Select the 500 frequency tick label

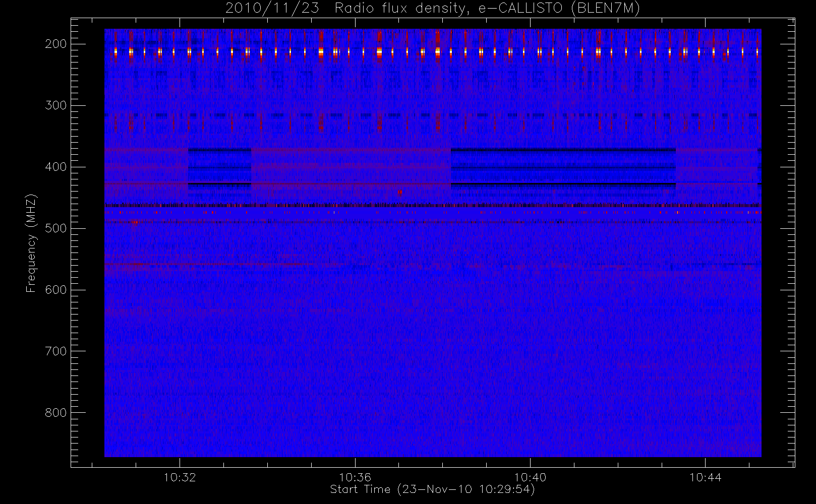coord(56,228)
